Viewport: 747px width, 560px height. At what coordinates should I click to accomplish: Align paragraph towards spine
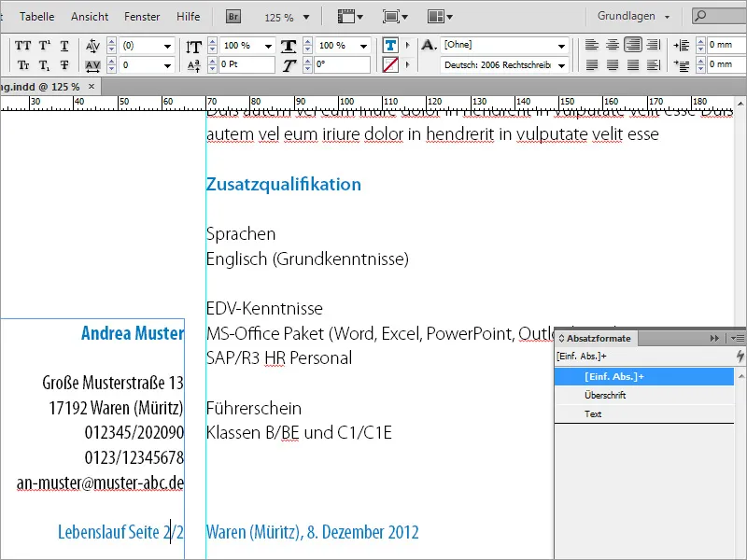click(x=653, y=45)
